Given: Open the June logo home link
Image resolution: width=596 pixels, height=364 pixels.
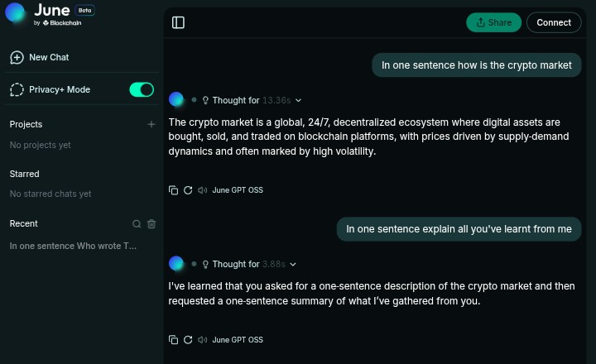Looking at the screenshot, I should tap(50, 14).
